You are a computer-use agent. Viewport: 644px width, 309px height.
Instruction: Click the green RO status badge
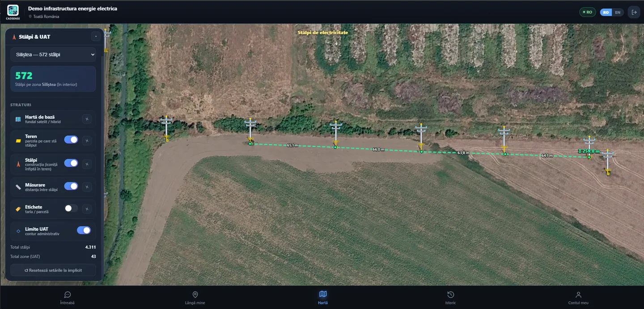click(x=588, y=13)
